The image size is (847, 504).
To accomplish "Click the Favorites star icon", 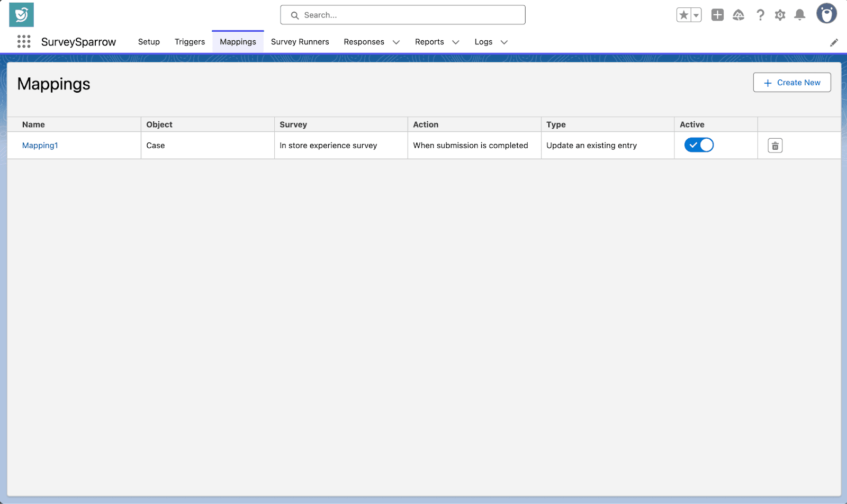I will [683, 15].
